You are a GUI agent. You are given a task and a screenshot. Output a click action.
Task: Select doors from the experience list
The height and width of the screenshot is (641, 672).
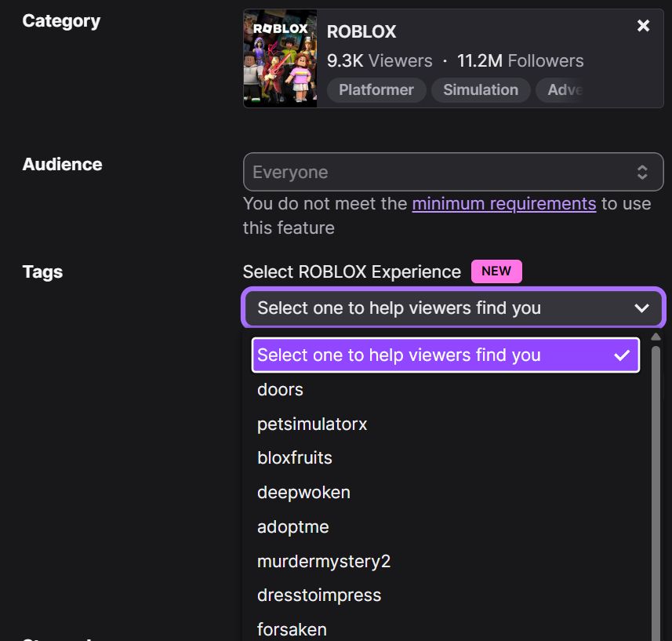click(280, 389)
